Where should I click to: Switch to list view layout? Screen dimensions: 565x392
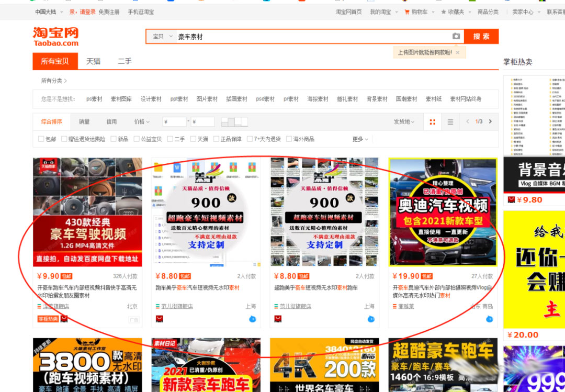pyautogui.click(x=450, y=122)
